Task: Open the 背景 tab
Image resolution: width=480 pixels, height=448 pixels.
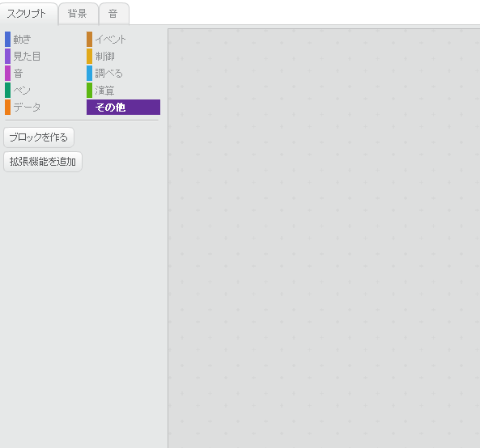Action: (x=78, y=14)
